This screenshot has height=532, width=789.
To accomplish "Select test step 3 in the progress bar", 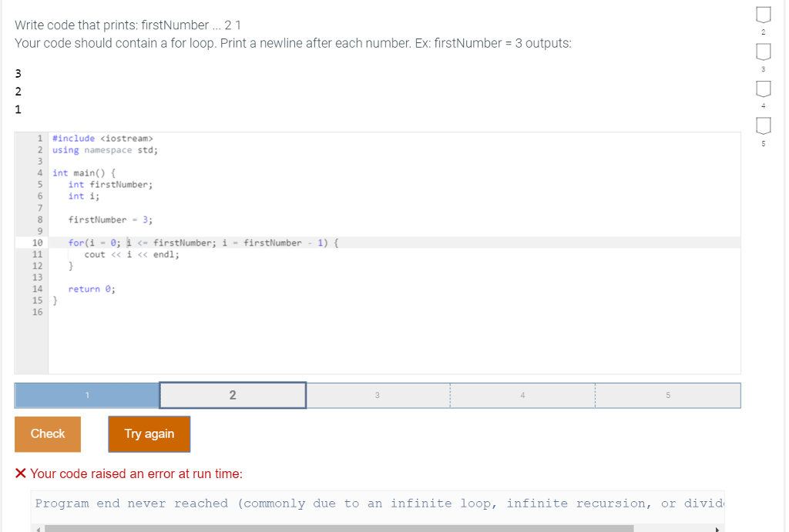I will click(x=377, y=394).
